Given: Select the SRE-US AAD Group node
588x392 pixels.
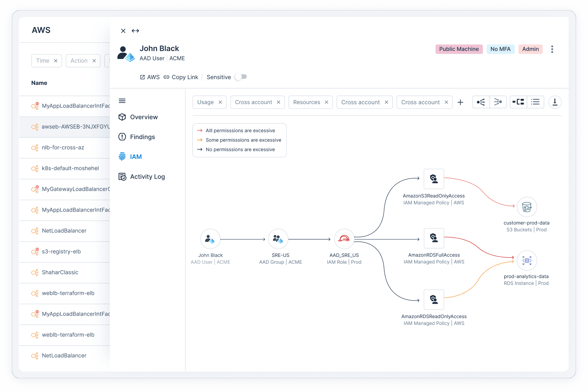Looking at the screenshot, I should point(278,239).
